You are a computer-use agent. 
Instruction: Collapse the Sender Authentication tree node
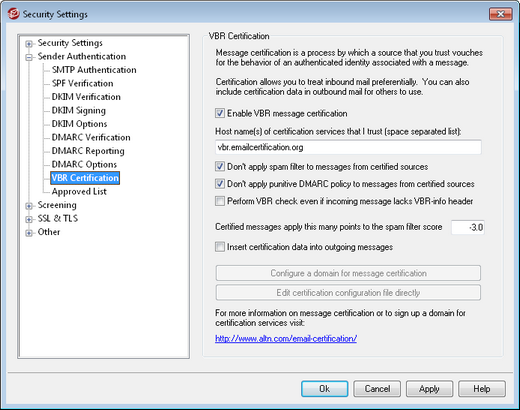click(x=29, y=57)
